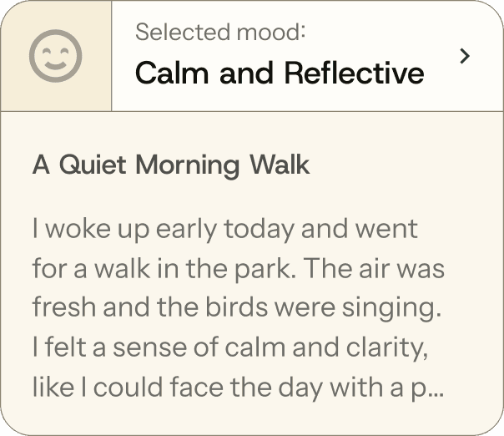This screenshot has height=436, width=504.
Task: Click the word "Reflective" in the mood header
Action: 354,74
